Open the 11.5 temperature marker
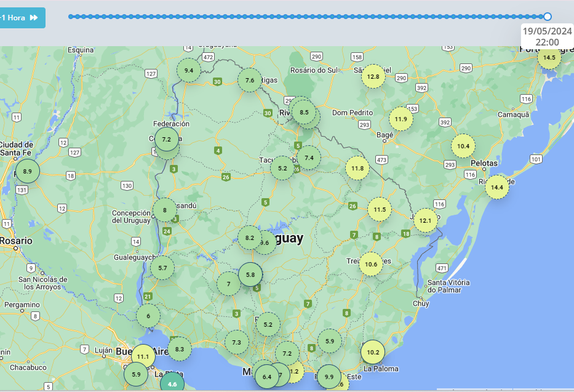574x392 pixels. 380,210
